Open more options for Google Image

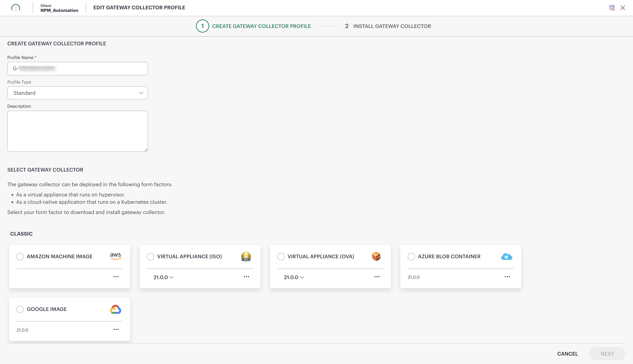[x=116, y=329]
